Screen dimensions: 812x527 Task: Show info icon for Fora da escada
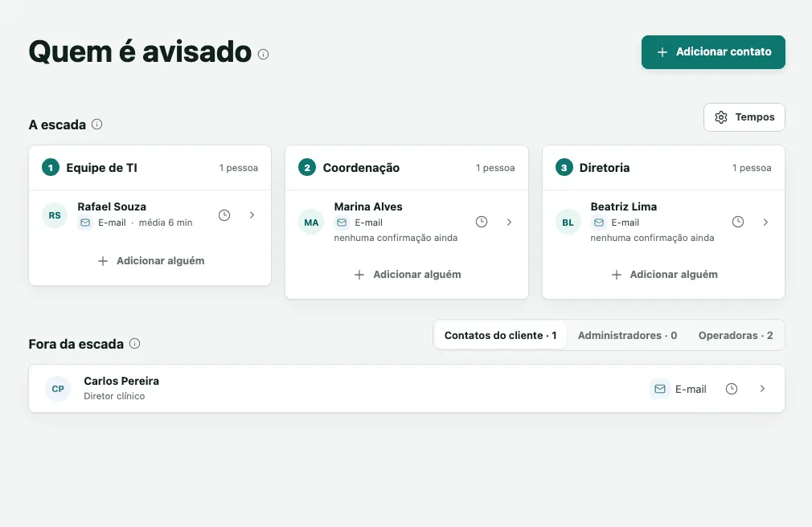coord(134,343)
